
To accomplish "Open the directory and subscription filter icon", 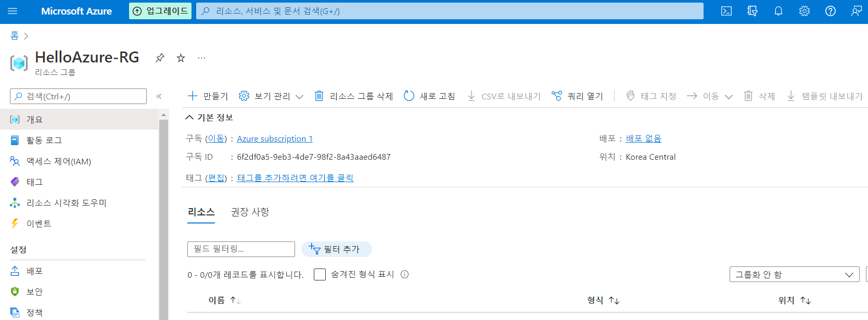I will [x=752, y=11].
